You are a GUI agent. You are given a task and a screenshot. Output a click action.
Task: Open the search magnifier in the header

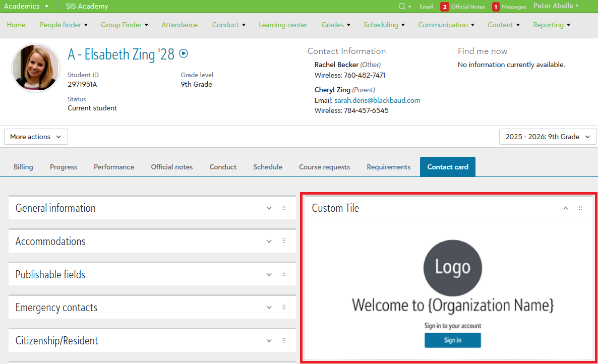tap(401, 7)
